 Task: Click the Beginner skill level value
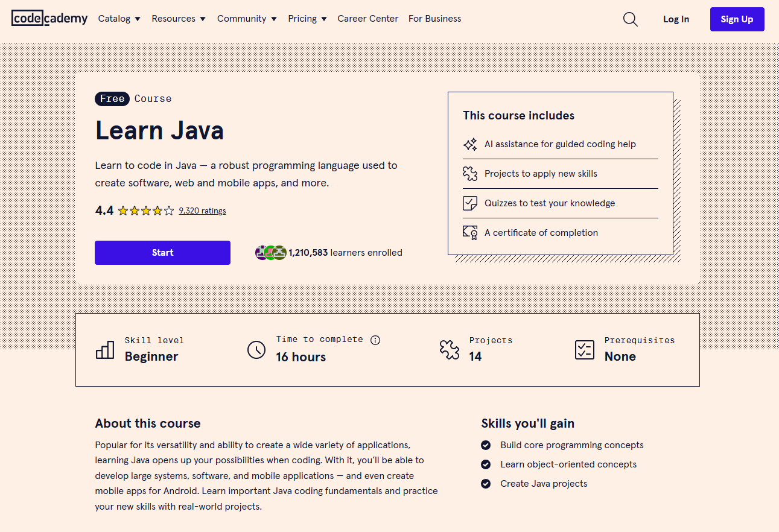tap(151, 356)
